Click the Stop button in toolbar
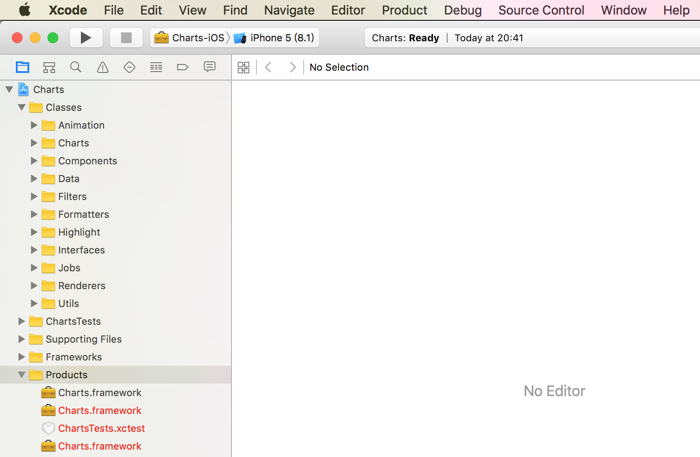 pyautogui.click(x=126, y=38)
